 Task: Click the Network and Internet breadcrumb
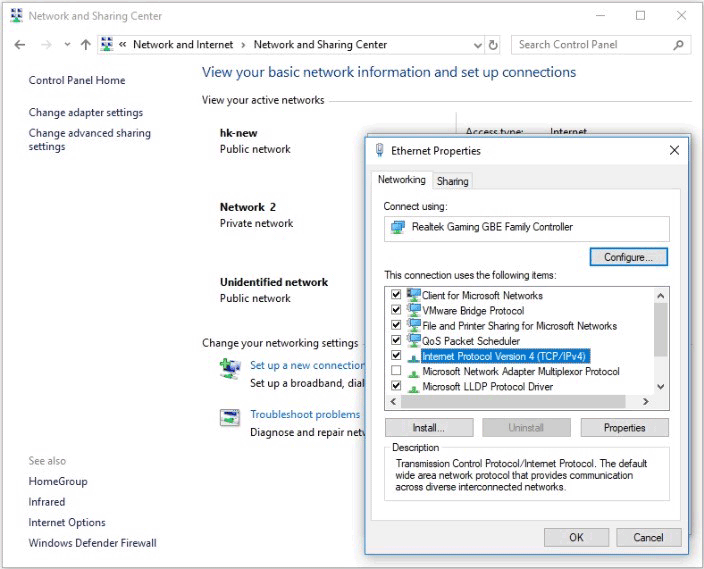tap(183, 44)
